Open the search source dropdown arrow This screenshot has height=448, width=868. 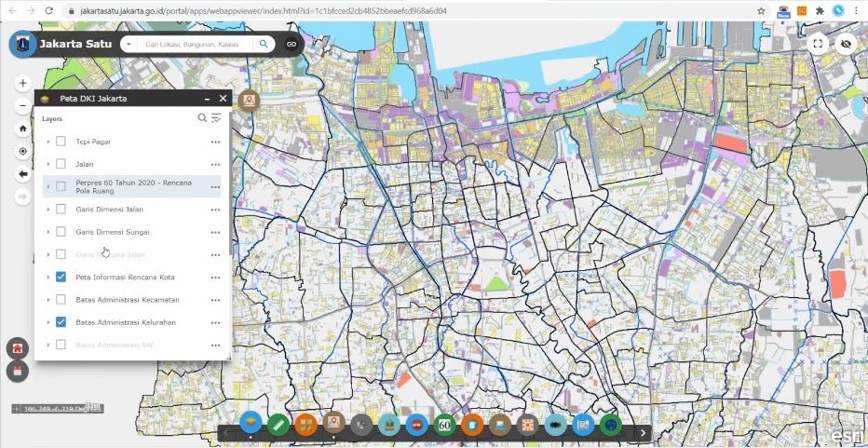pos(129,45)
